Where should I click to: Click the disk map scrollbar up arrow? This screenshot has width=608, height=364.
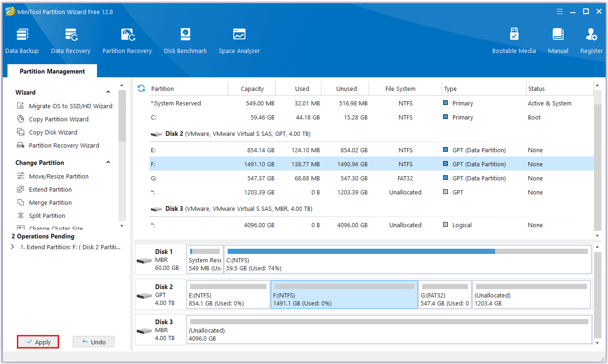597,247
